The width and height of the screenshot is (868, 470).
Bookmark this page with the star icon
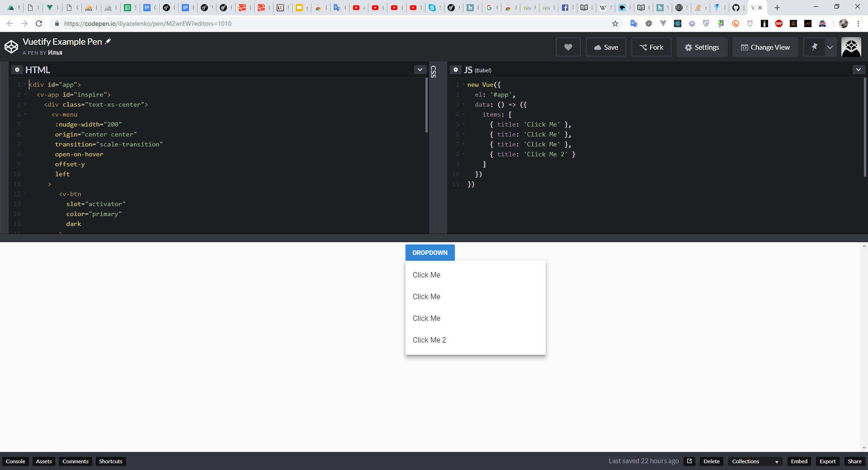coord(615,23)
